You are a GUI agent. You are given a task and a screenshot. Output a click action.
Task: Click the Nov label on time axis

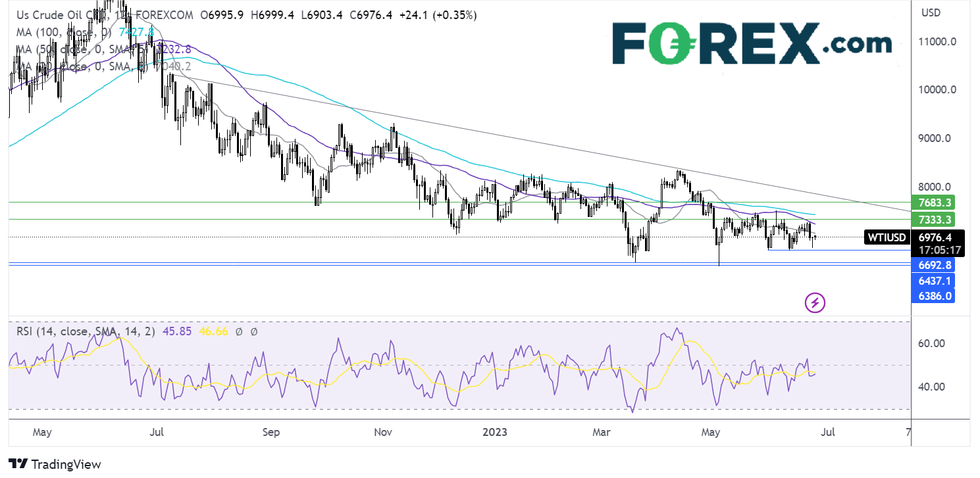click(x=382, y=432)
